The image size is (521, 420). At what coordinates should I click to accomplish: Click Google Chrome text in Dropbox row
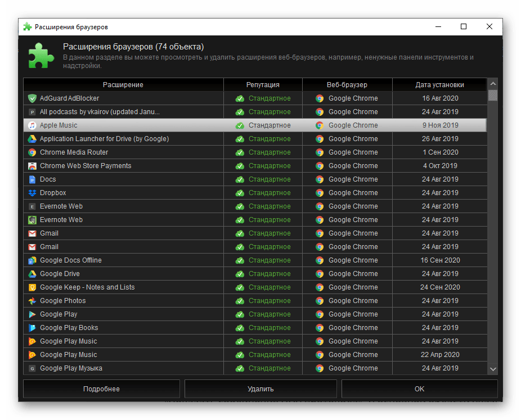click(353, 193)
